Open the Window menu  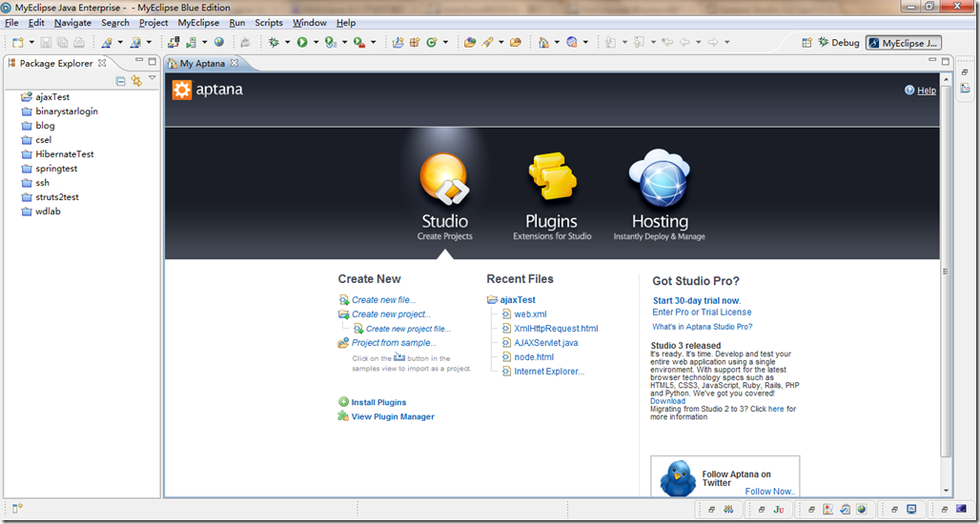pyautogui.click(x=310, y=23)
